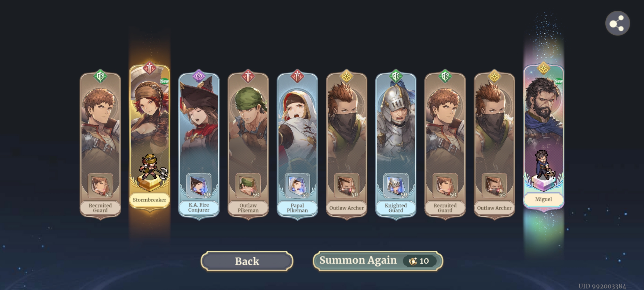Open Papal Pikeman shard icon
Viewport: 644px width, 290px height.
click(297, 186)
